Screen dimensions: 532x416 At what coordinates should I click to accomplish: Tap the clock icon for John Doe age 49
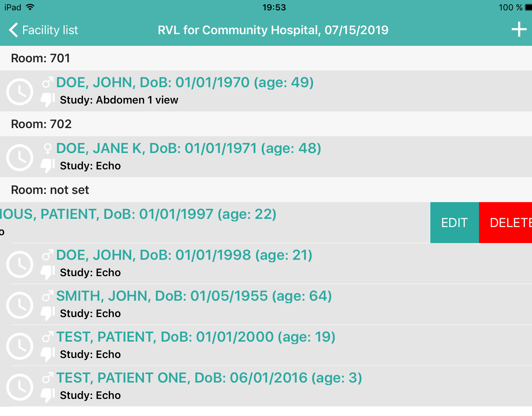point(20,91)
